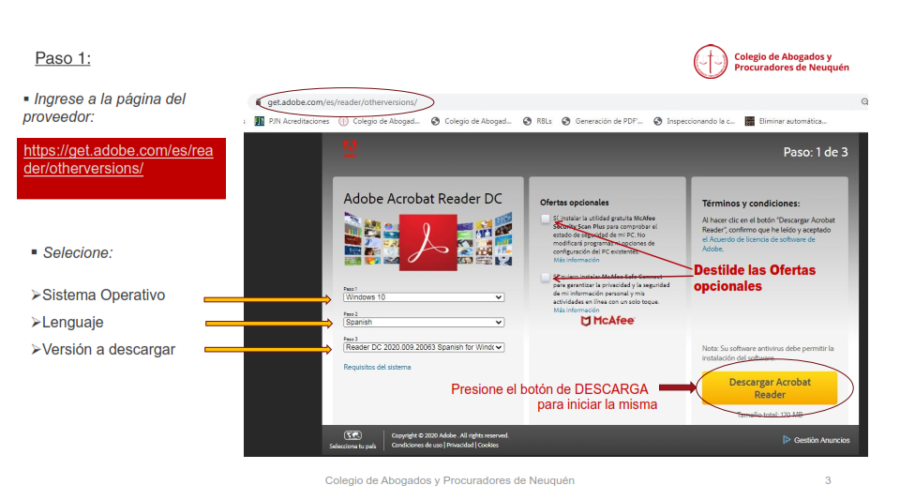The width and height of the screenshot is (900, 500).
Task: Click the Paso: 1 de 3 text
Action: click(x=816, y=152)
